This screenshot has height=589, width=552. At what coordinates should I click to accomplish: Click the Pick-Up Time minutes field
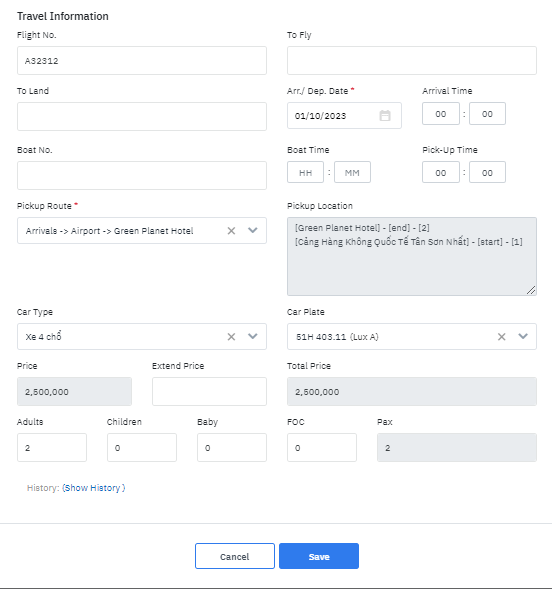[487, 172]
